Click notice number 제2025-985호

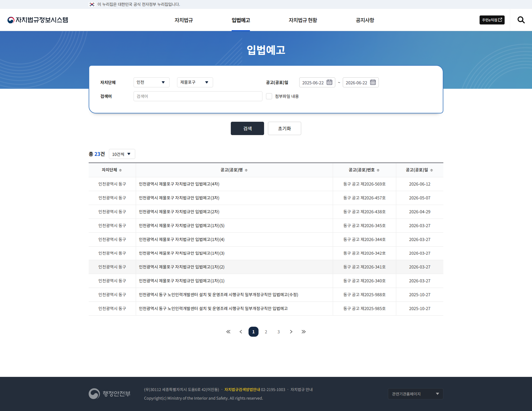click(364, 308)
